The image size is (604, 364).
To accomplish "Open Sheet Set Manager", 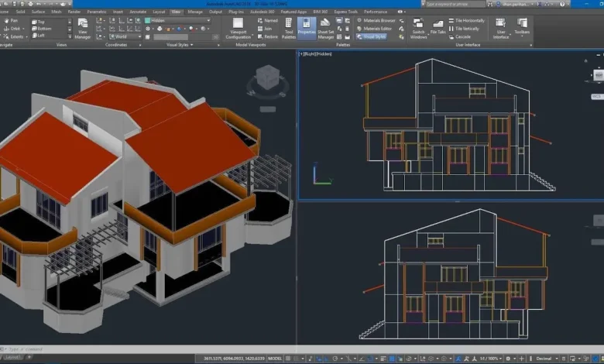I will [325, 29].
